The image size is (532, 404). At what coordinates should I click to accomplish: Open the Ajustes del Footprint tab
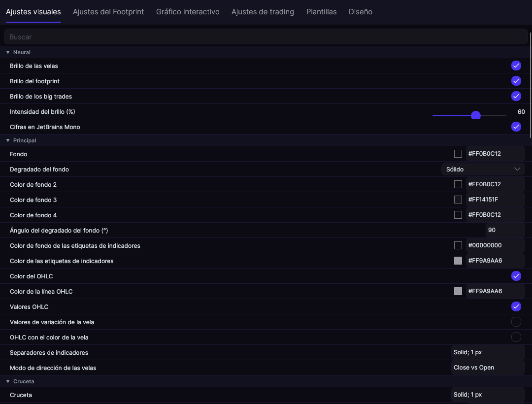tap(108, 12)
